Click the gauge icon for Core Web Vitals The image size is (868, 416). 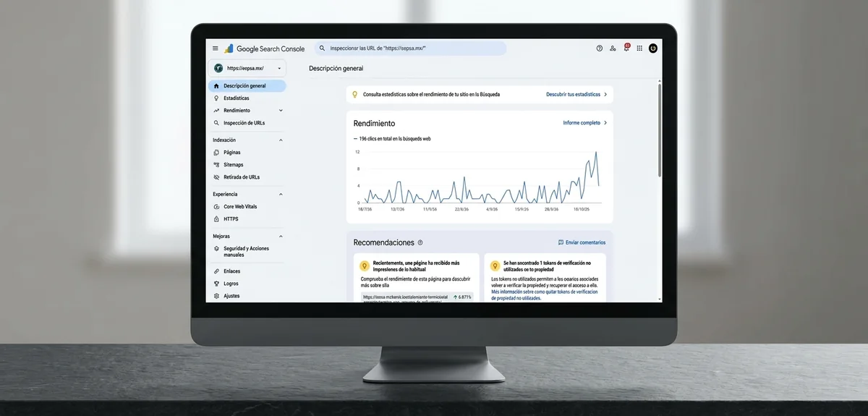(x=216, y=207)
